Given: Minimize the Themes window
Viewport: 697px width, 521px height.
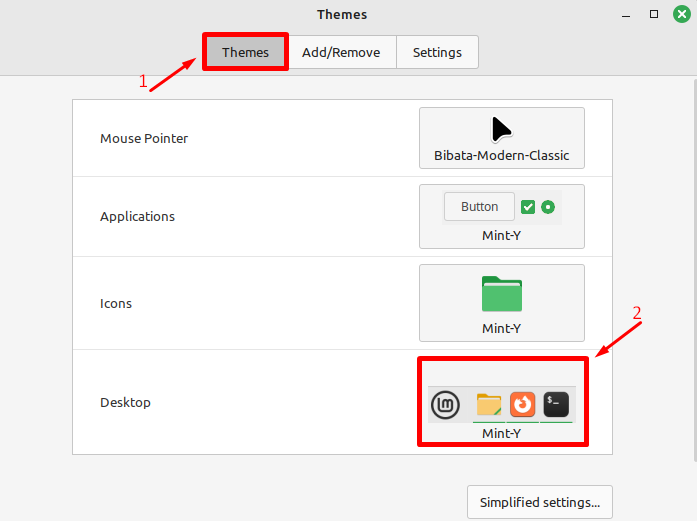Looking at the screenshot, I should (626, 15).
